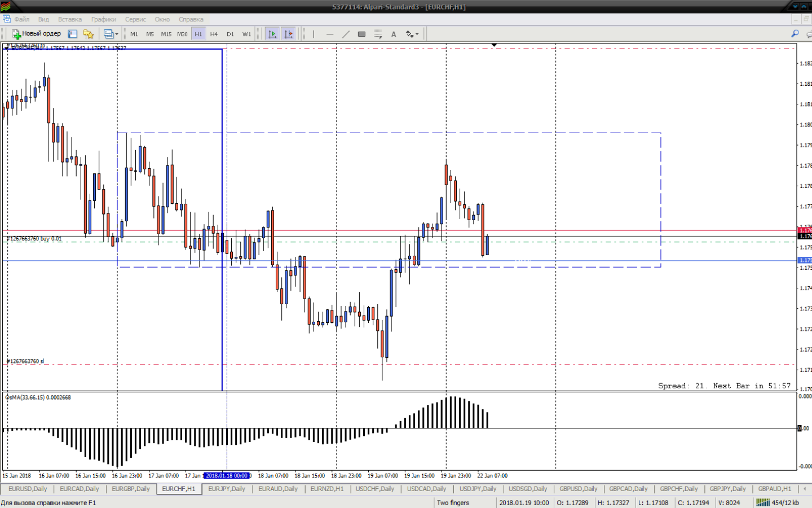Switch to the H4 timeframe

[x=214, y=34]
